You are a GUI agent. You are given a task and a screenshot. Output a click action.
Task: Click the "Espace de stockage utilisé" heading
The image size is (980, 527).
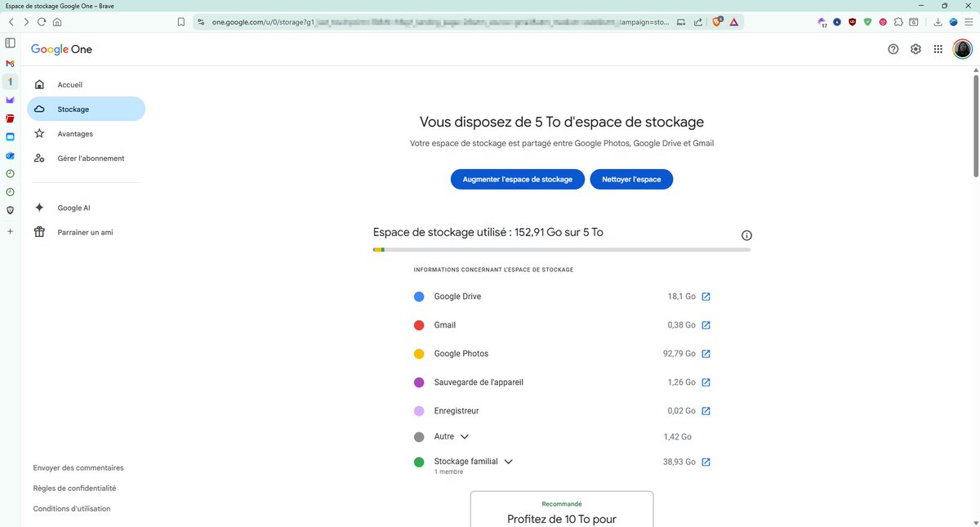488,232
